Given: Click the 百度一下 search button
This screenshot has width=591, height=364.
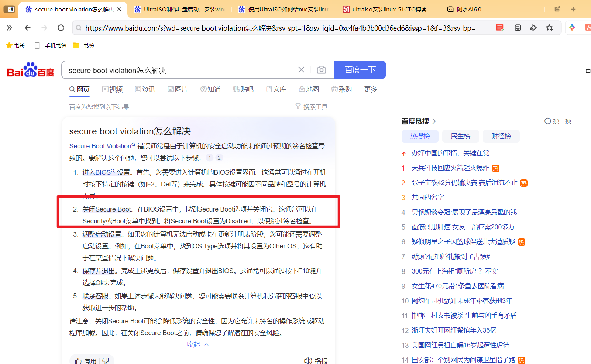Looking at the screenshot, I should tap(360, 70).
